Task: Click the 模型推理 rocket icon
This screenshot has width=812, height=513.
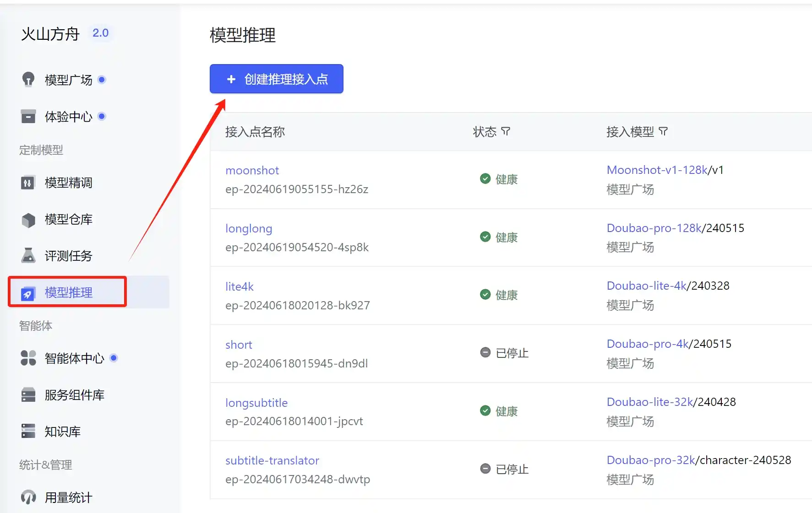Action: point(28,293)
